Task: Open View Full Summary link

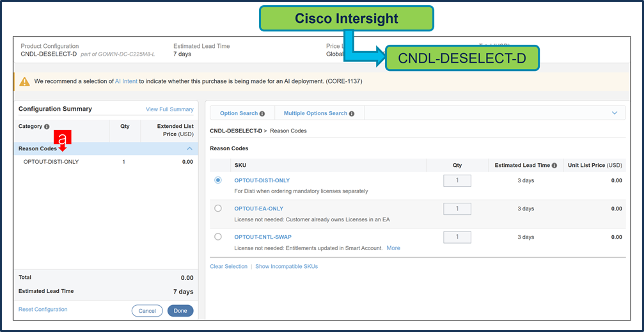Action: coord(169,109)
